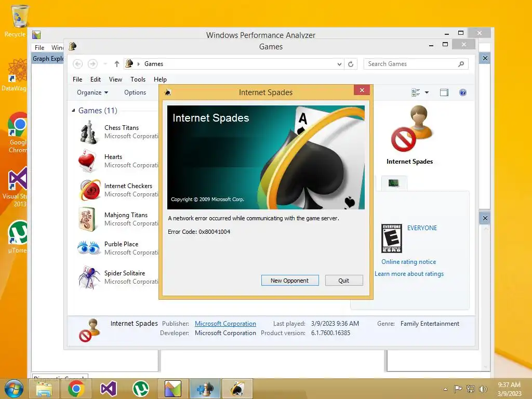Launch Purble Place eyes icon
This screenshot has height=399, width=532.
click(88, 248)
